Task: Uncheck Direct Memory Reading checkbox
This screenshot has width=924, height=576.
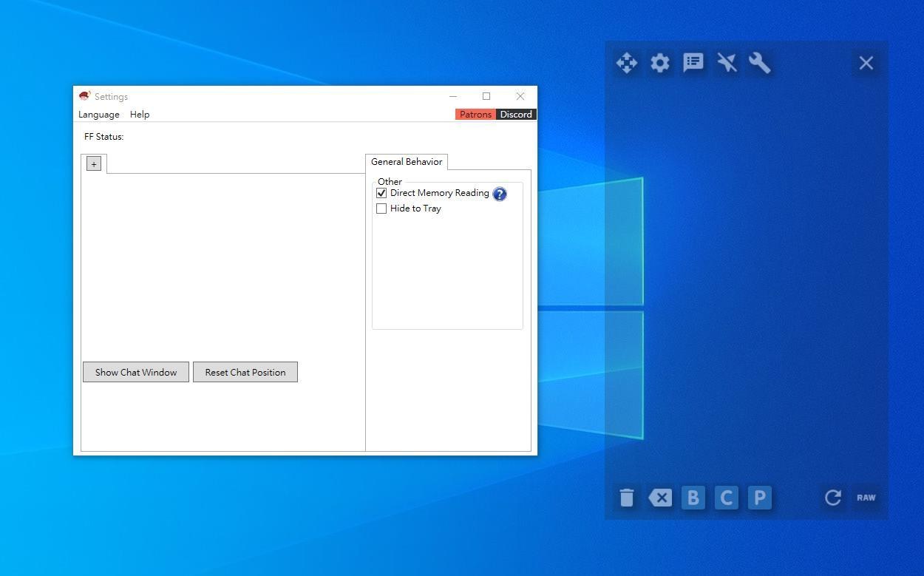Action: pyautogui.click(x=381, y=193)
